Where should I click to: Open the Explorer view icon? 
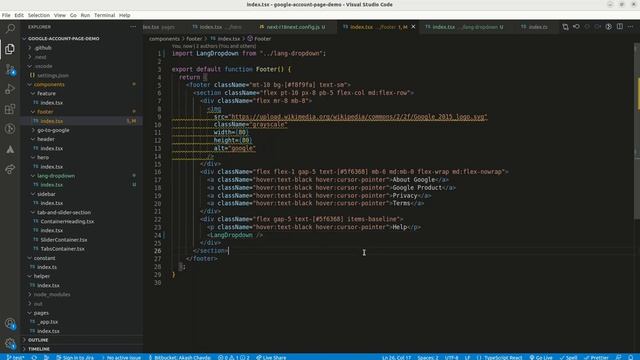[x=10, y=49]
